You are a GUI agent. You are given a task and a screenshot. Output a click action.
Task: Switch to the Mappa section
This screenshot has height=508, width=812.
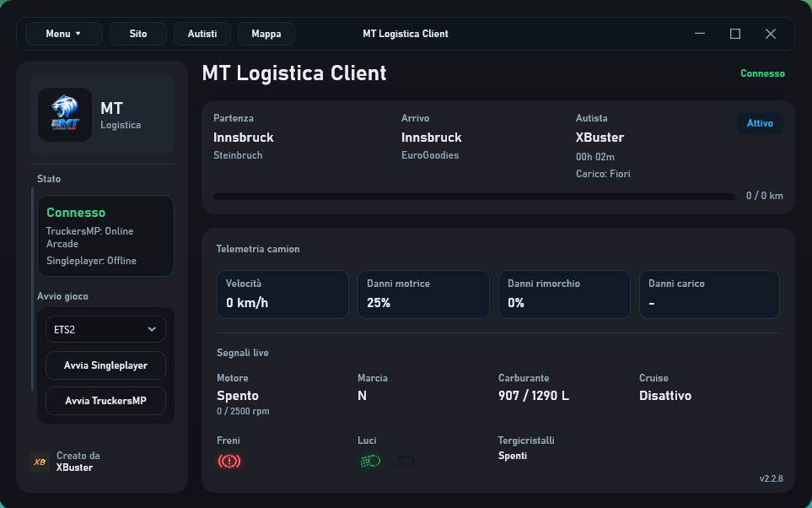point(266,34)
